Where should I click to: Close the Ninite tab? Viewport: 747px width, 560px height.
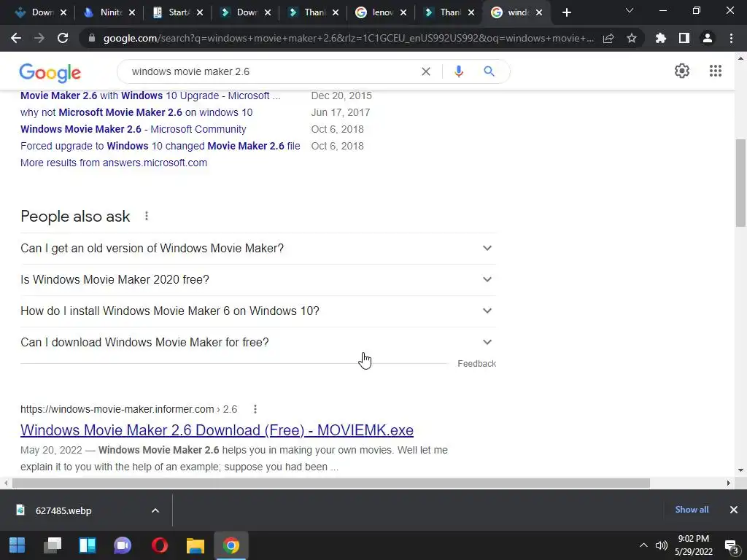coord(132,13)
